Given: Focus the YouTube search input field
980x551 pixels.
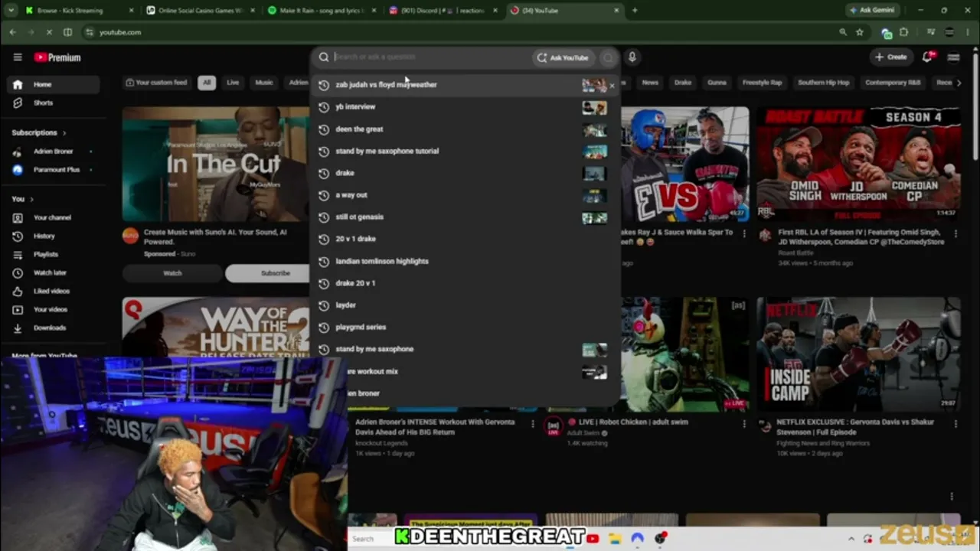Looking at the screenshot, I should click(x=431, y=57).
